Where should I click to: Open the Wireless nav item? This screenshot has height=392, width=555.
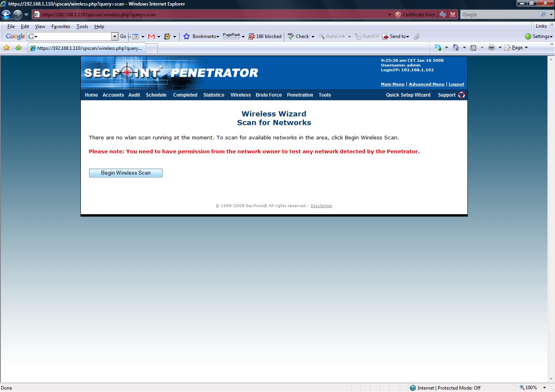241,95
